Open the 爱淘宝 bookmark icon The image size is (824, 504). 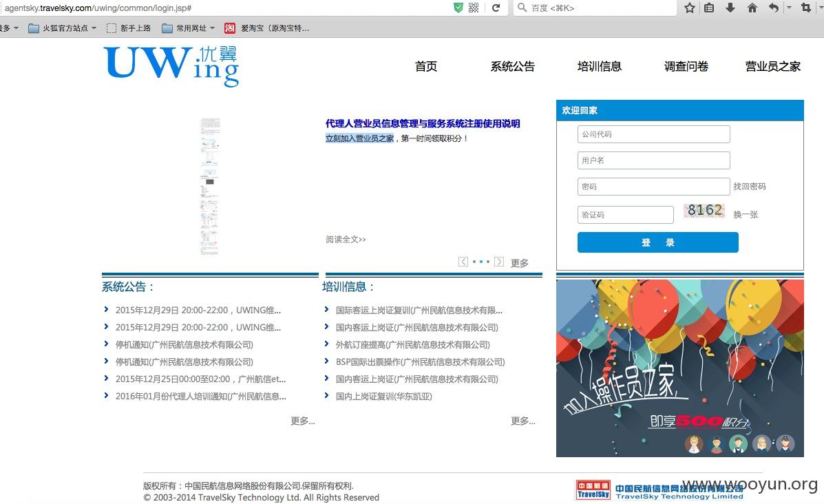pos(230,28)
